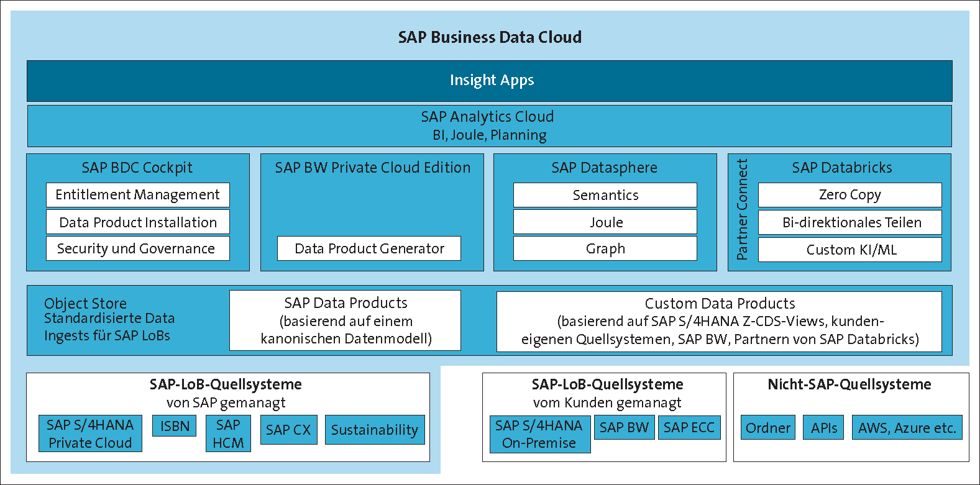
Task: Click 'Standardisierte Data Ingests für SAP LoBs' text
Action: (109, 327)
